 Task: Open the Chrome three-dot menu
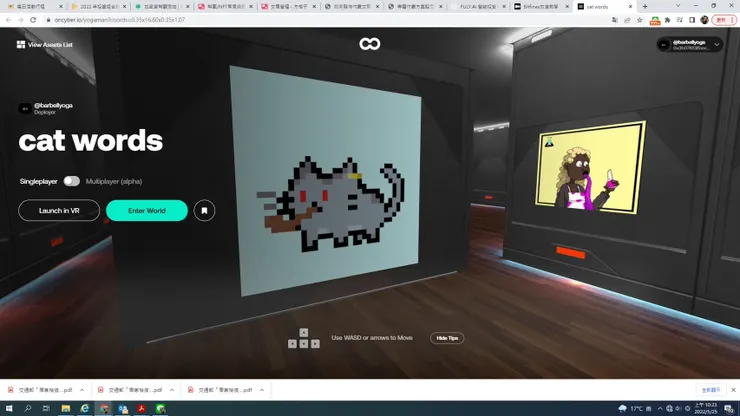pyautogui.click(x=734, y=20)
